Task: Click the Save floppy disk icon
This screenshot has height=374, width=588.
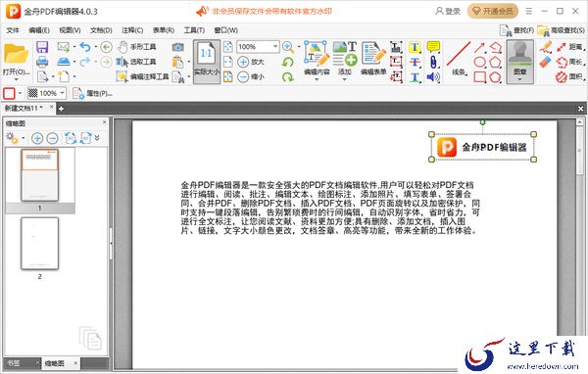Action: pyautogui.click(x=42, y=47)
